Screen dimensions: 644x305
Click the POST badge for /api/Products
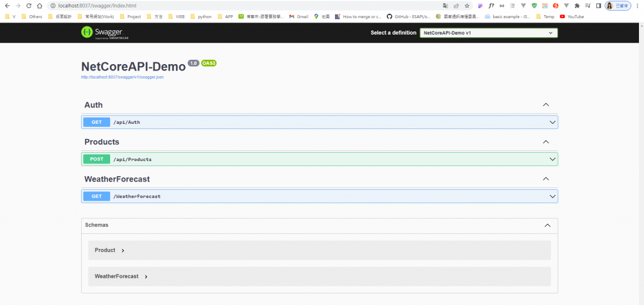(x=96, y=159)
